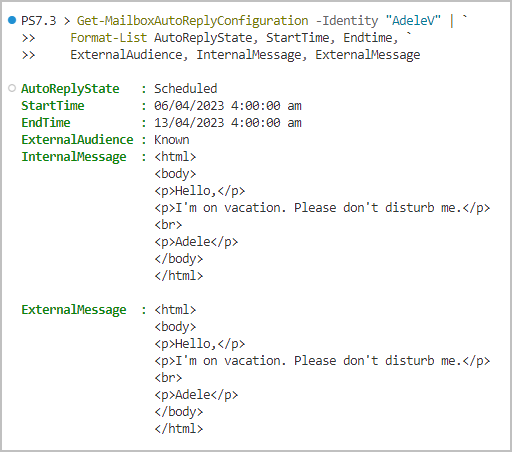Image resolution: width=512 pixels, height=452 pixels.
Task: Click the vacation line in ExternalMessage
Action: click(322, 361)
